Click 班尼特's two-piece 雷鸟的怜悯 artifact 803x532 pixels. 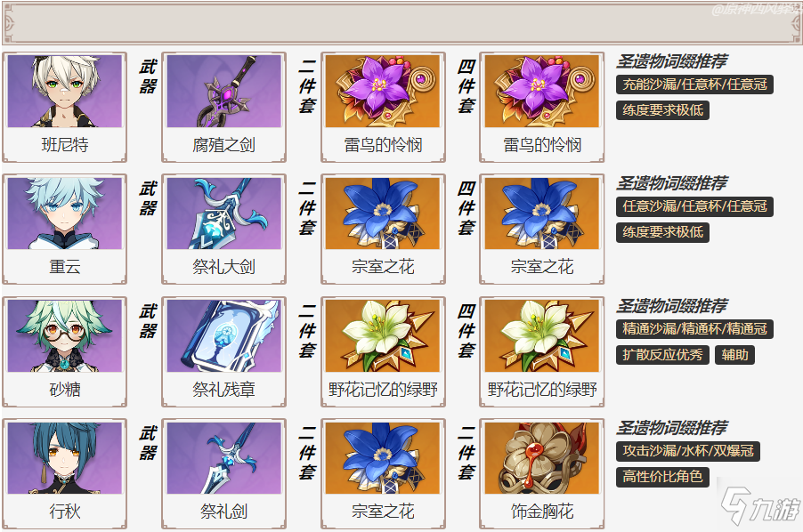point(383,91)
